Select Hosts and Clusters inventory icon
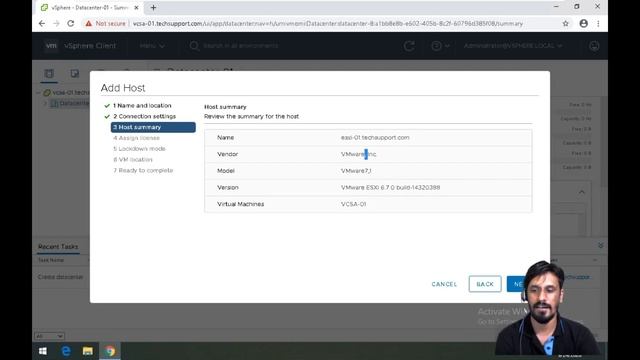Viewport: 640px width, 360px height. click(x=49, y=73)
